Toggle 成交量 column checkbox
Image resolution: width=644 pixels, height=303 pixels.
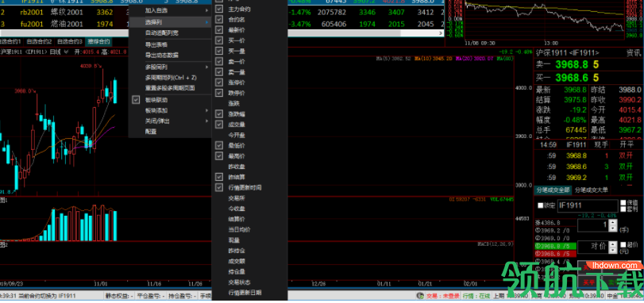(219, 125)
